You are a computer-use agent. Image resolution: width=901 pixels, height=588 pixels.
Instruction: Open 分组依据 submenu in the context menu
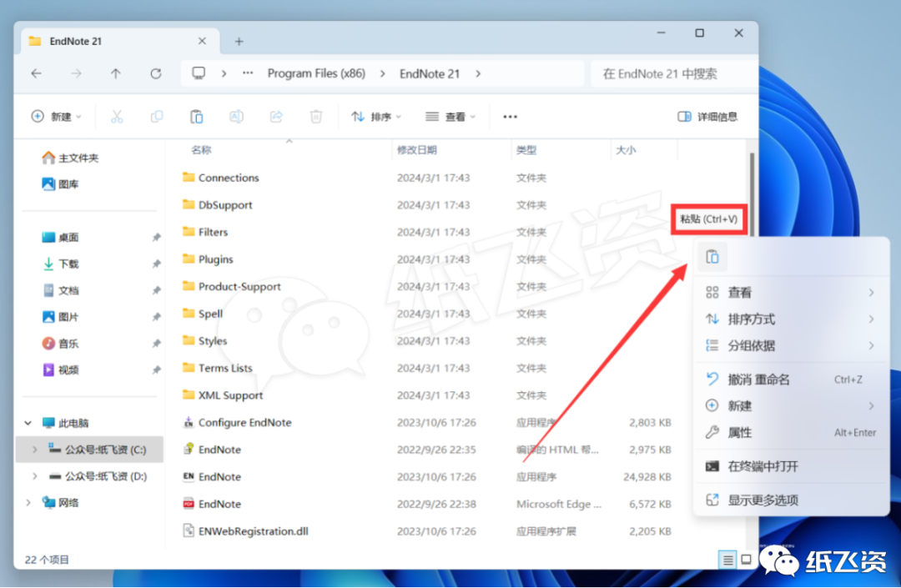coord(792,345)
